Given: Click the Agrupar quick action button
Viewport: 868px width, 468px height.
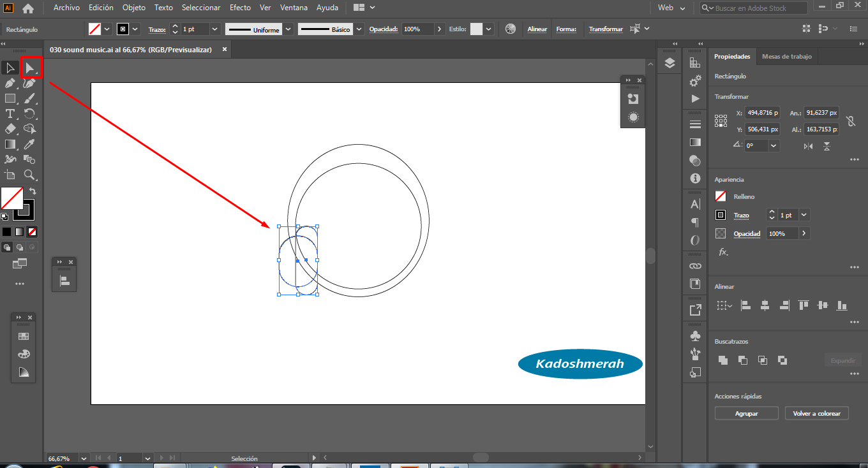Looking at the screenshot, I should [x=746, y=413].
